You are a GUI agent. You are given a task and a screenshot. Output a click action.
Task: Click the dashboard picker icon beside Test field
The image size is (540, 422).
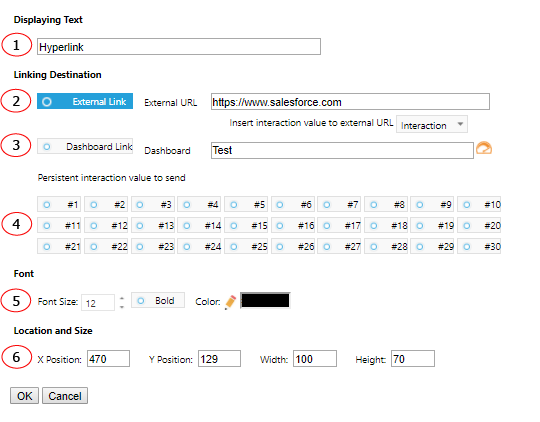pyautogui.click(x=484, y=148)
